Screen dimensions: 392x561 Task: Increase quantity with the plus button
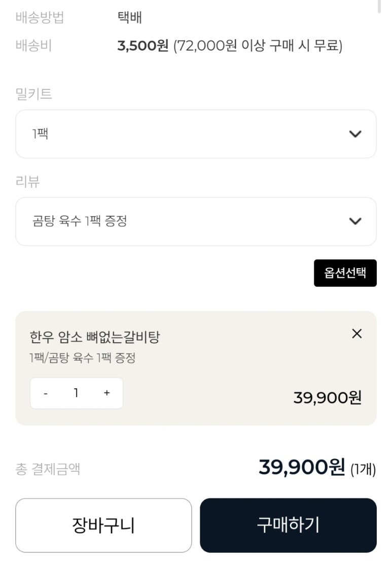coord(106,393)
